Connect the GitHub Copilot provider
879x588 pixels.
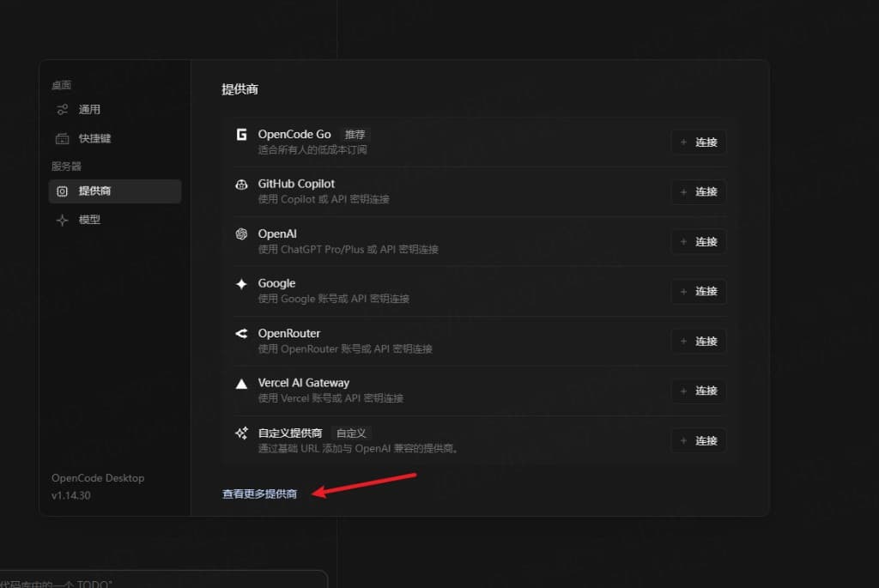699,191
